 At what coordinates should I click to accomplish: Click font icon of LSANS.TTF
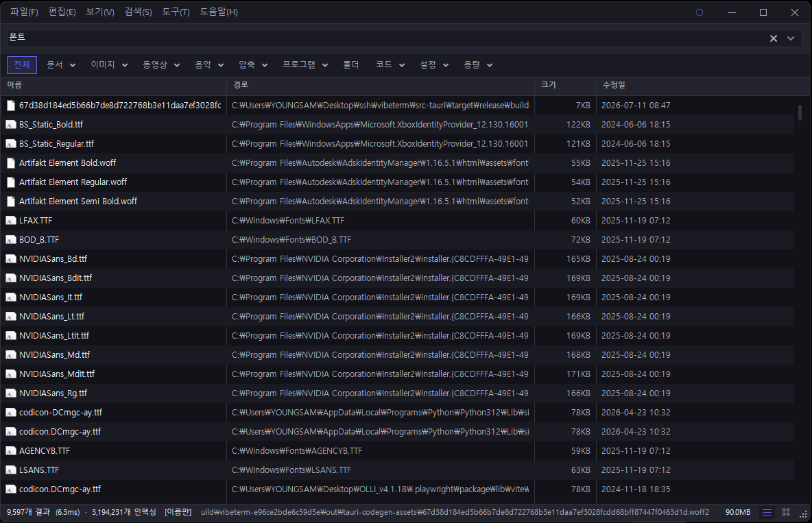tap(10, 470)
